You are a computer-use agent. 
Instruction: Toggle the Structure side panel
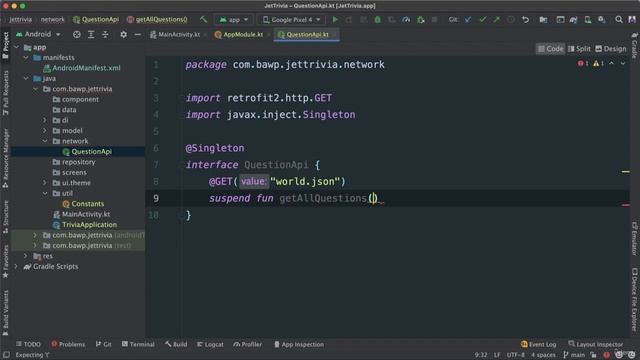pyautogui.click(x=6, y=216)
